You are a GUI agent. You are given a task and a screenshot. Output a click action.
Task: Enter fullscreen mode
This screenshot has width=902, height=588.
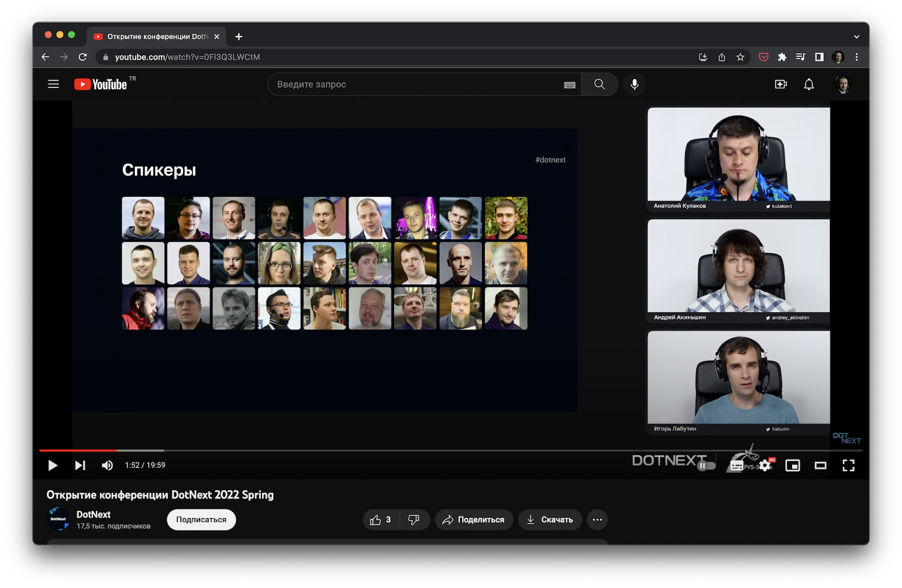(x=848, y=466)
